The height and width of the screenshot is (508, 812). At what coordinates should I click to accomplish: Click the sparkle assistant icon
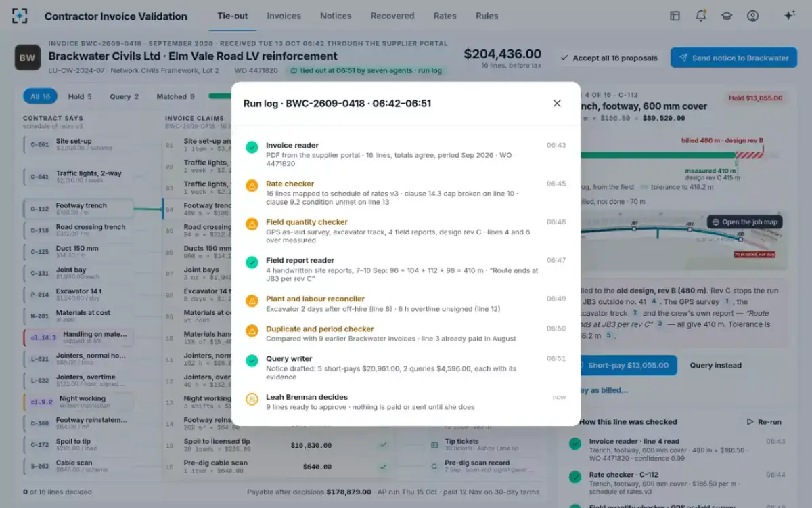[x=789, y=16]
